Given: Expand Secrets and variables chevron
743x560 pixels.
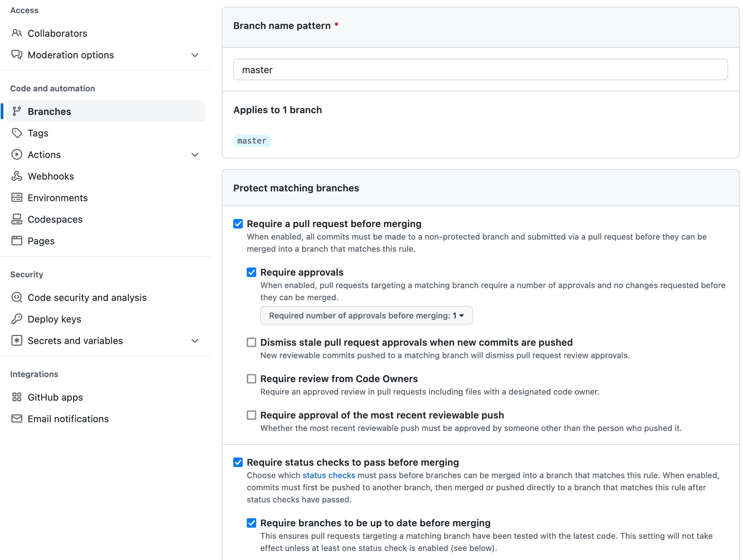Looking at the screenshot, I should 195,341.
